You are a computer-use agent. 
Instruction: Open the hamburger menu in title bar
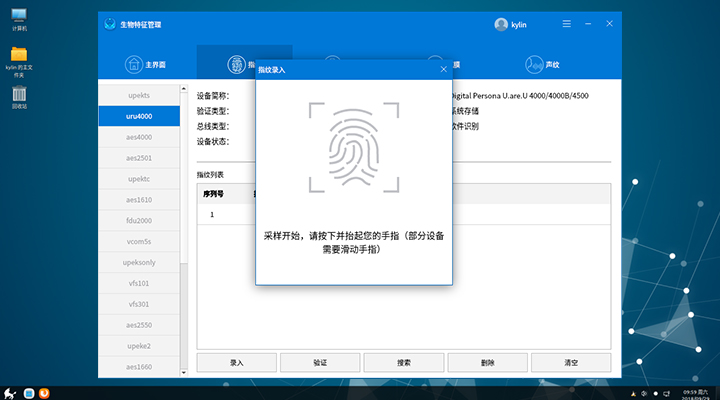click(x=567, y=23)
